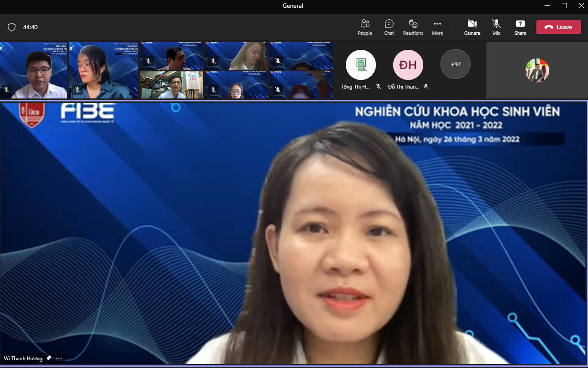Toggle the Camera on
Image resolution: width=588 pixels, height=368 pixels.
(472, 27)
